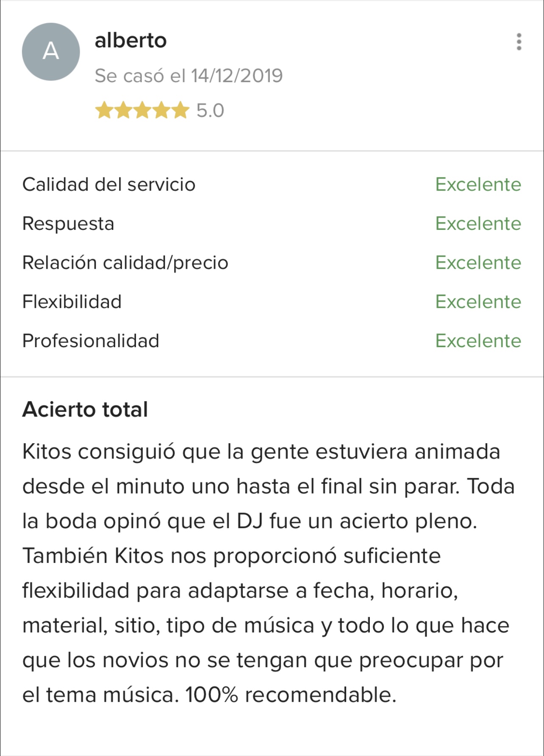Viewport: 544px width, 756px height.
Task: Tap Excelente beside Respuesta
Action: pos(478,223)
